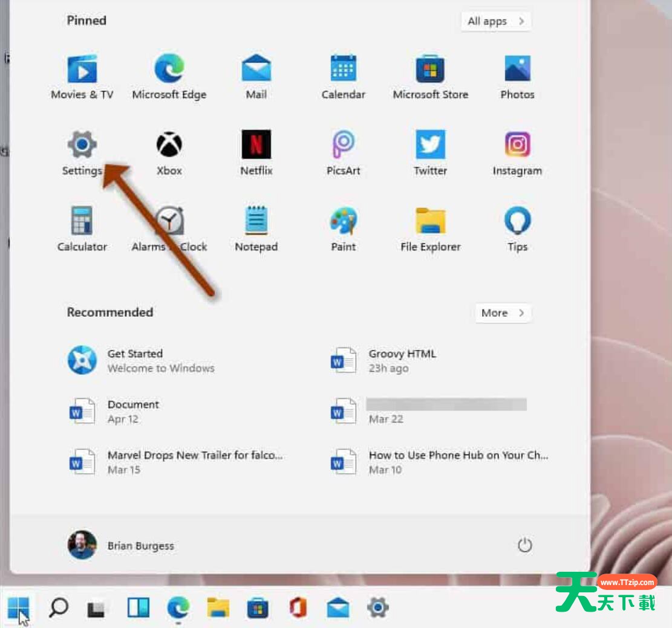Open the Tips pinned app
The image size is (672, 628).
[517, 229]
